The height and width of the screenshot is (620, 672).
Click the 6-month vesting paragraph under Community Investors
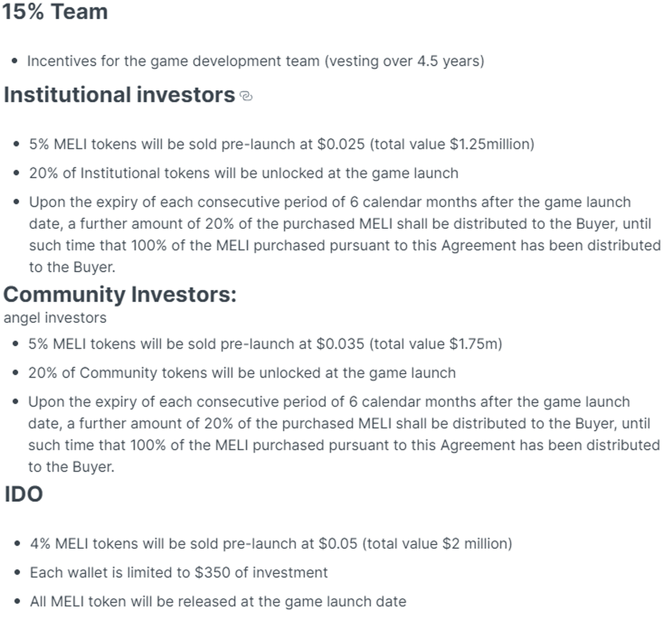click(x=343, y=434)
